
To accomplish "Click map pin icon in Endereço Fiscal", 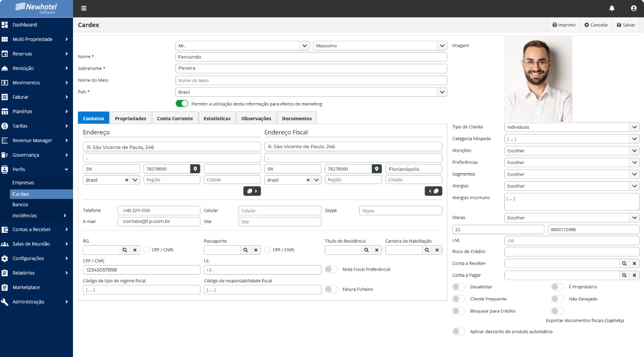I will (x=377, y=169).
